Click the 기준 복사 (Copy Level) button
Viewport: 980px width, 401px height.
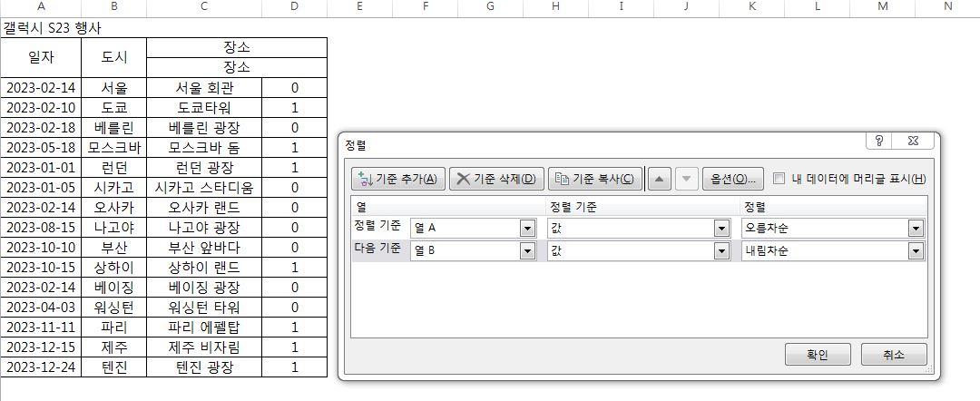(x=595, y=180)
